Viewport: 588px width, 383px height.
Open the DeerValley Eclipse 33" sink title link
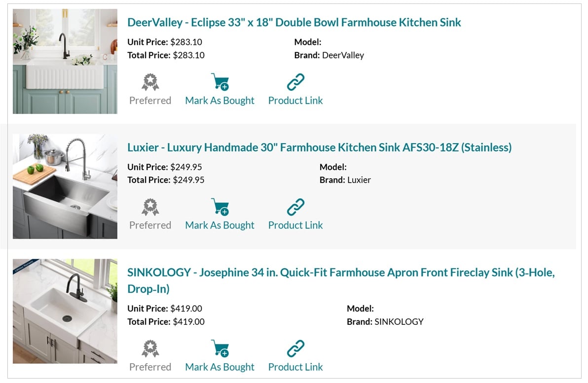point(294,22)
